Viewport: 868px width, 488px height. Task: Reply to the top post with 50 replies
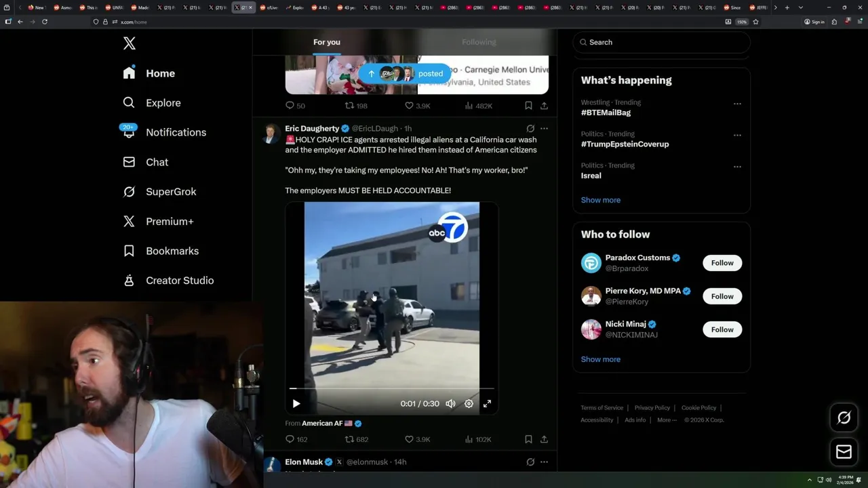pos(295,106)
